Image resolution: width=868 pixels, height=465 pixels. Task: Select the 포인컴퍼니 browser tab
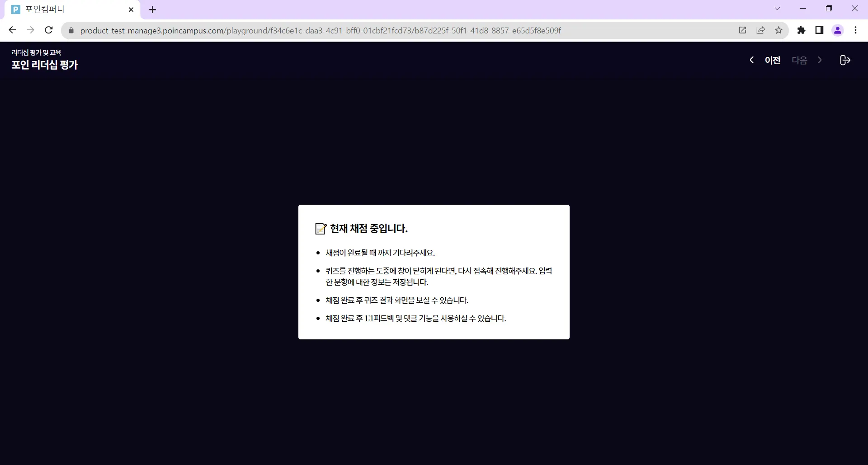tap(72, 9)
